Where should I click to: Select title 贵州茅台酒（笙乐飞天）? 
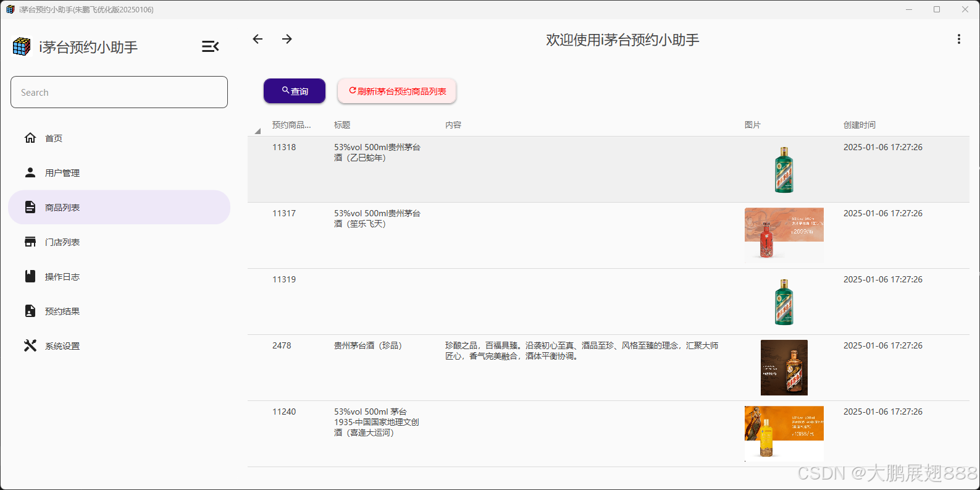[377, 219]
